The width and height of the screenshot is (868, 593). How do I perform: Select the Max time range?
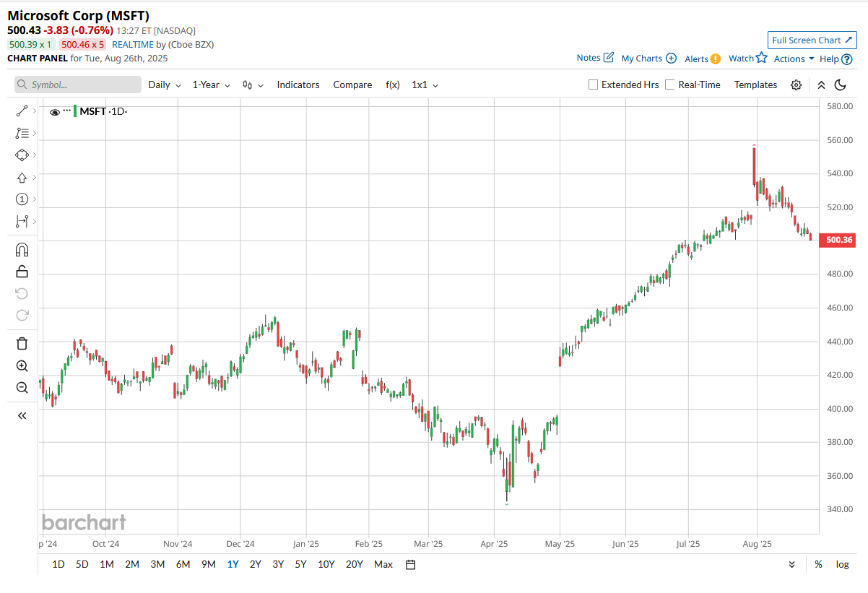(x=383, y=564)
